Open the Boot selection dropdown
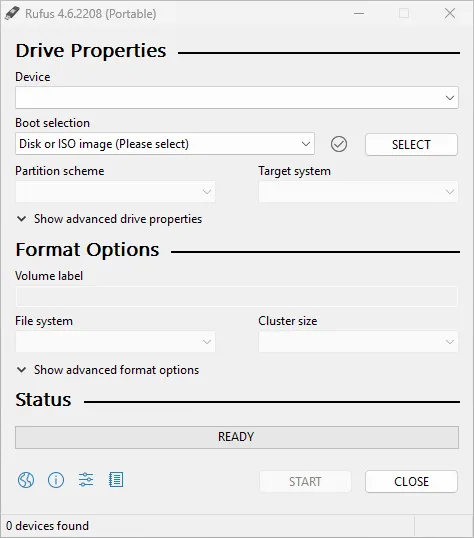The height and width of the screenshot is (538, 474). pos(165,144)
